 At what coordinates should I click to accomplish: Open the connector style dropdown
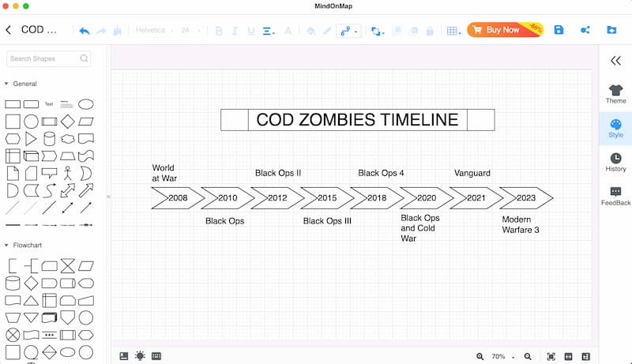[x=348, y=31]
